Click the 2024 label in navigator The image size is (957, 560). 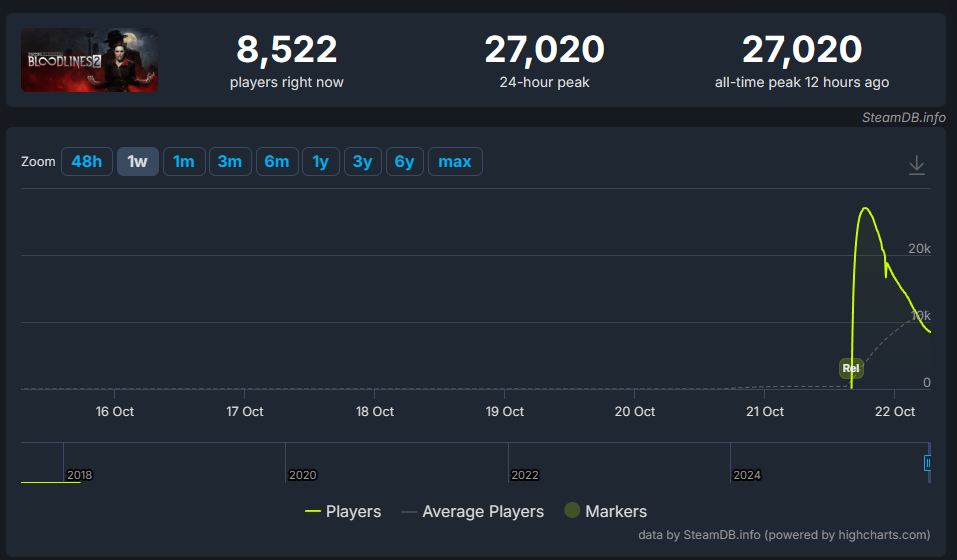pos(747,475)
